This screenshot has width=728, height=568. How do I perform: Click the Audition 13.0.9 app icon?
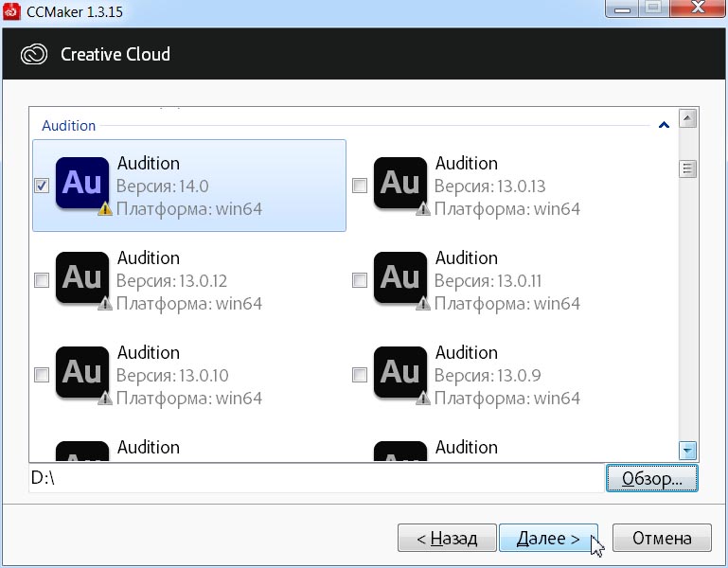click(400, 372)
